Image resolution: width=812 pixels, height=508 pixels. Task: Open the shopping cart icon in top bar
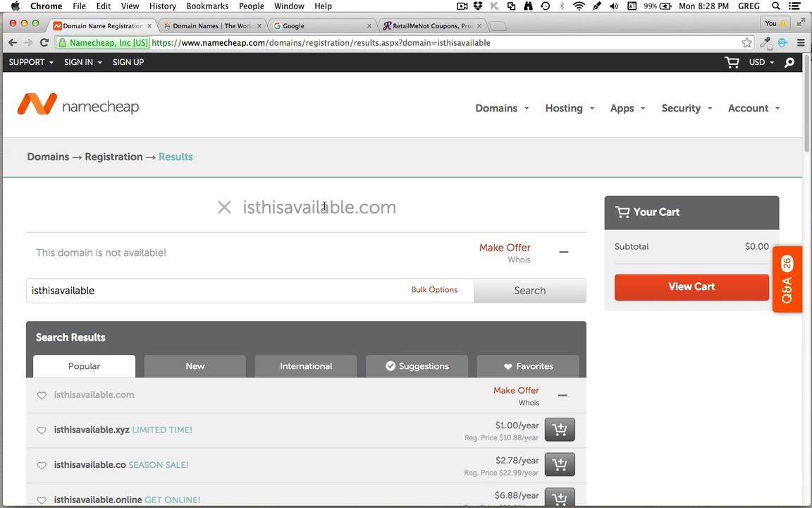tap(732, 62)
